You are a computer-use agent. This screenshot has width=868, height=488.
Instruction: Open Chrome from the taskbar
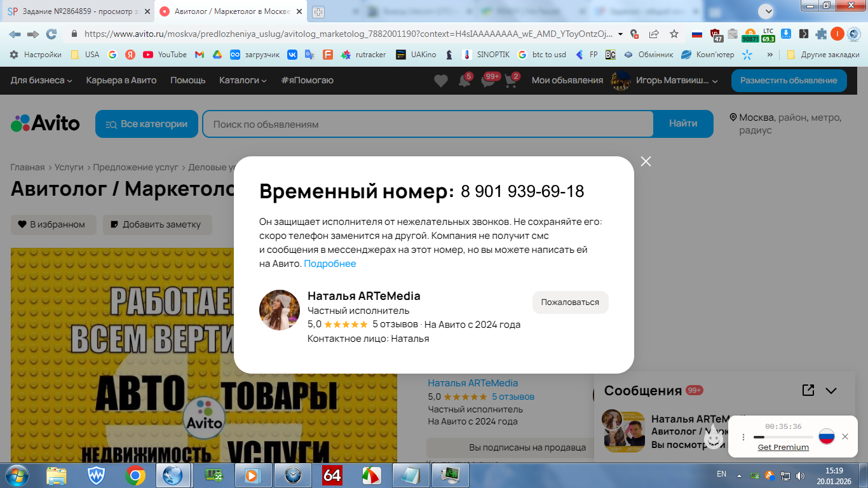[x=135, y=475]
